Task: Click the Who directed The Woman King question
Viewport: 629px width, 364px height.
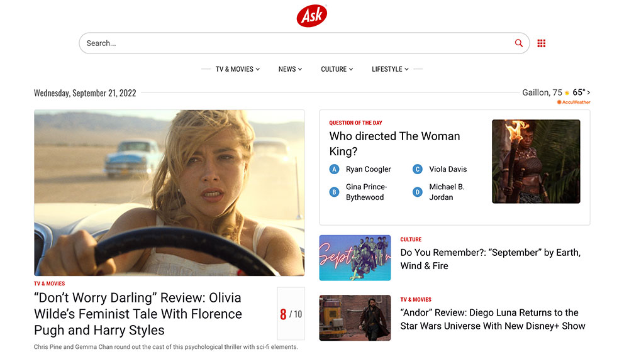Action: (x=395, y=143)
